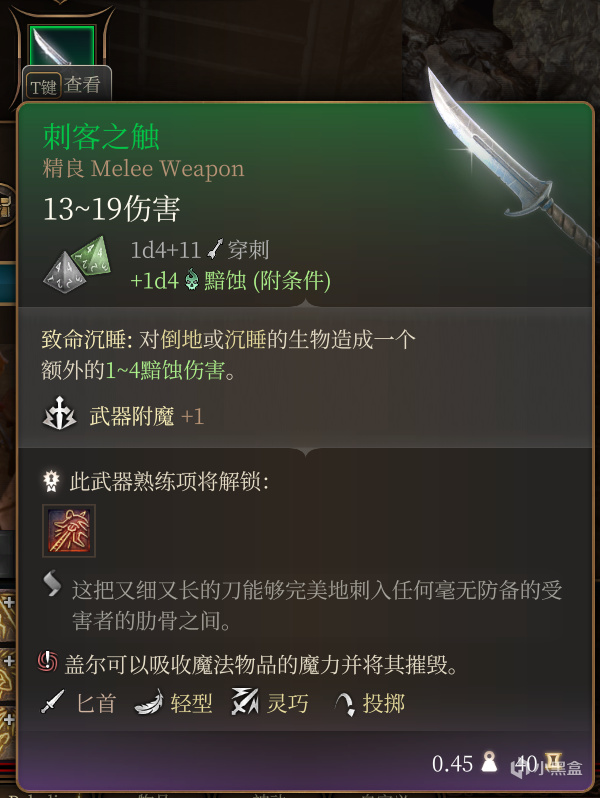This screenshot has height=798, width=600.
Task: Click the weight 0.45 pawn icon
Action: [x=490, y=761]
